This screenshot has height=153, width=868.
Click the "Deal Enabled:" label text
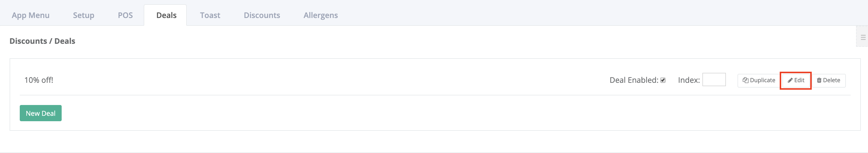pos(634,80)
